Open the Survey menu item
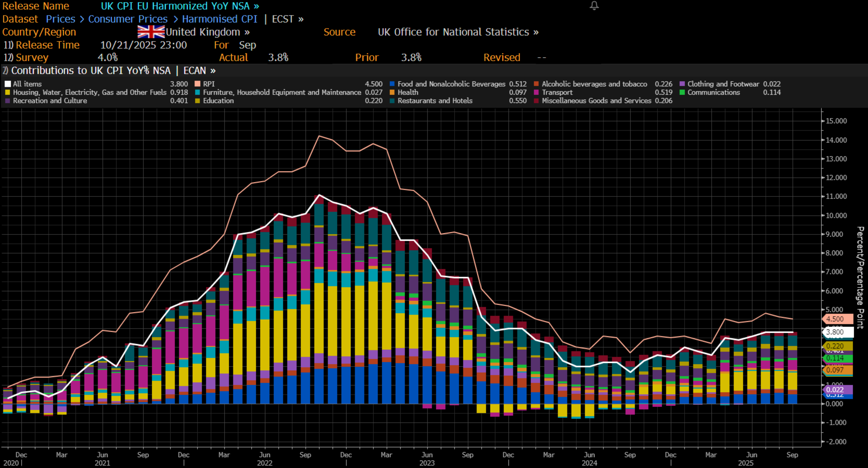The width and height of the screenshot is (868, 468). (32, 58)
